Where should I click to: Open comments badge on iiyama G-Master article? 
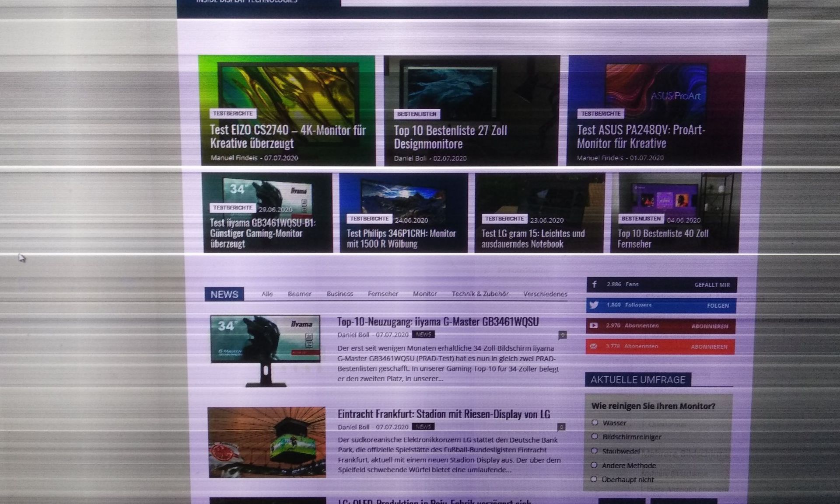pyautogui.click(x=563, y=335)
